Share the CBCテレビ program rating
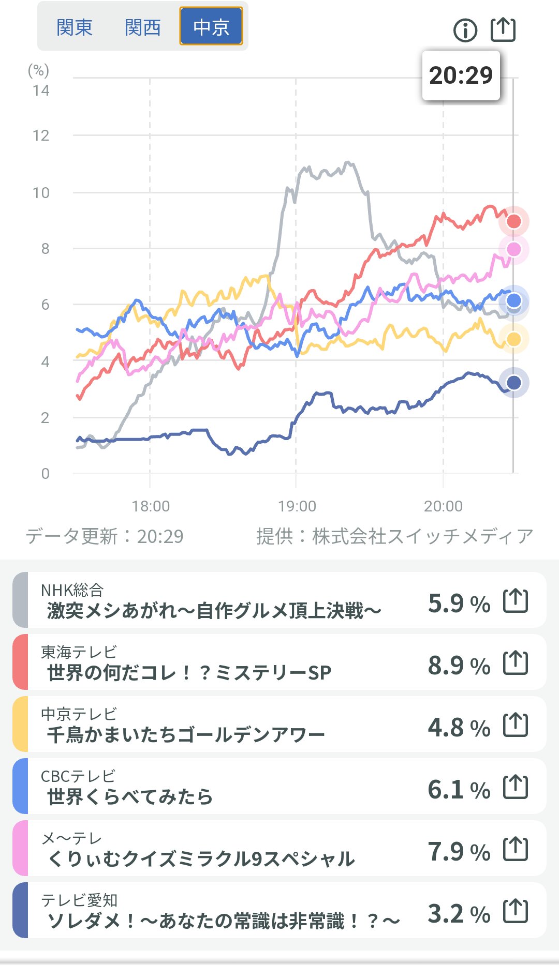The image size is (559, 980). coord(516,787)
